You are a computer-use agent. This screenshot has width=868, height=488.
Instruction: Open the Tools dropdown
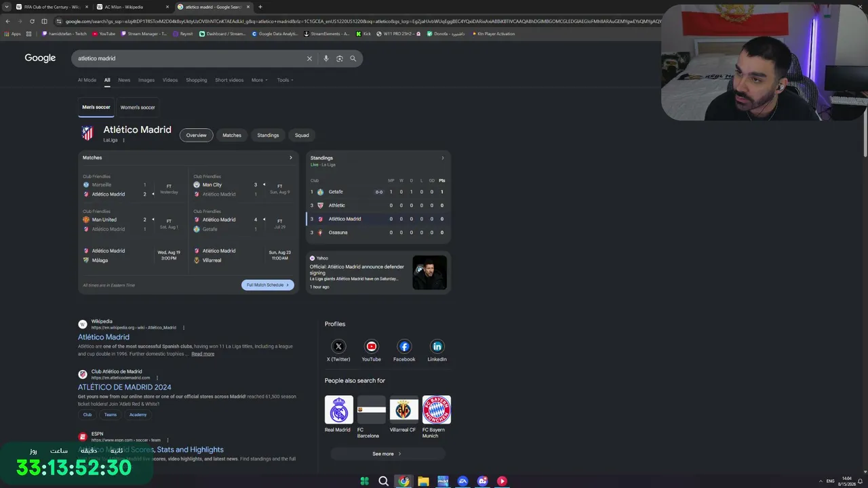coord(285,80)
